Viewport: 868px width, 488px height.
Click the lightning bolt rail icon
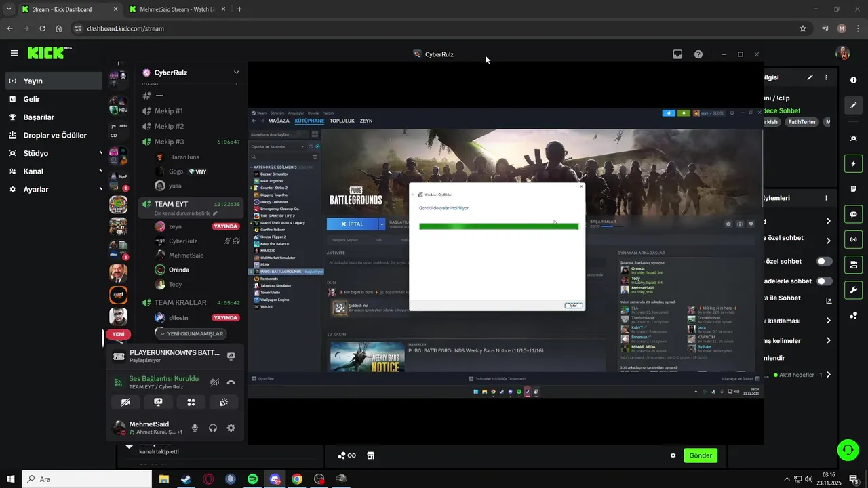point(853,163)
